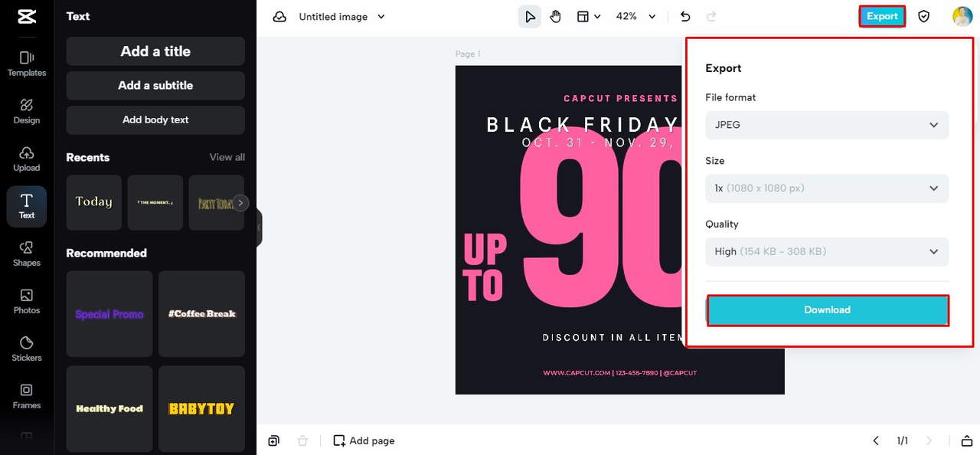Open the Photos sidebar panel

[x=27, y=301]
